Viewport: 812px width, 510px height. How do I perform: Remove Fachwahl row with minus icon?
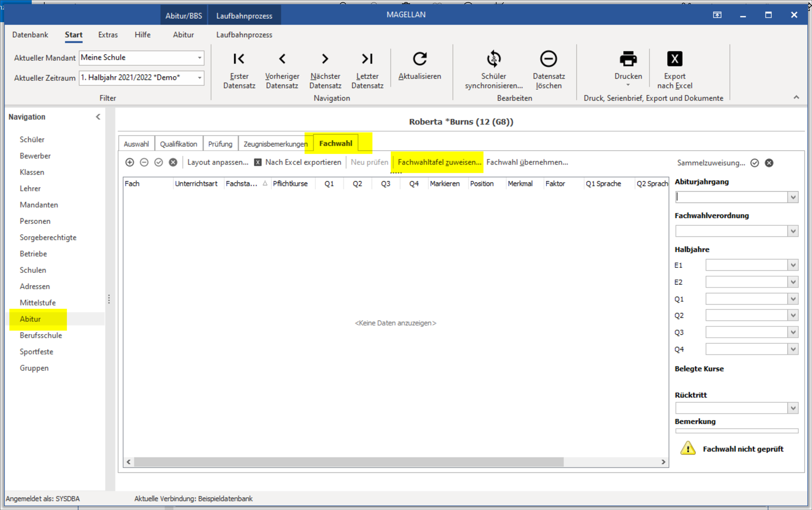point(144,162)
